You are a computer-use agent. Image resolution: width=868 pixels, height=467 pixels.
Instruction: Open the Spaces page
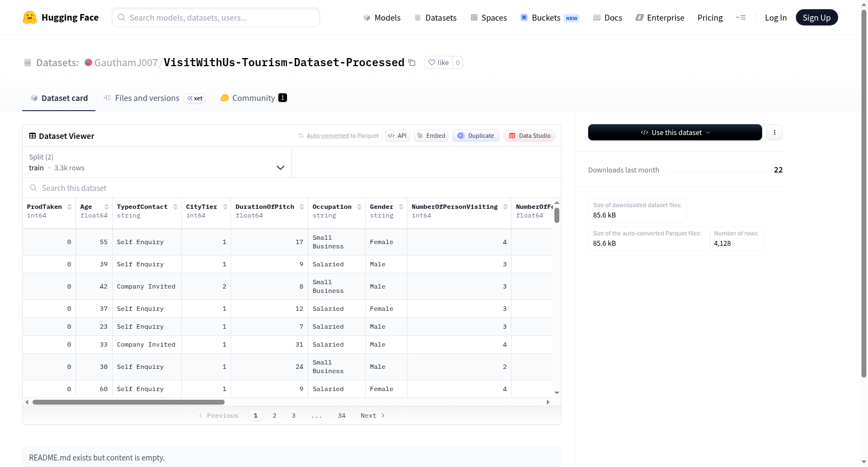click(x=488, y=18)
